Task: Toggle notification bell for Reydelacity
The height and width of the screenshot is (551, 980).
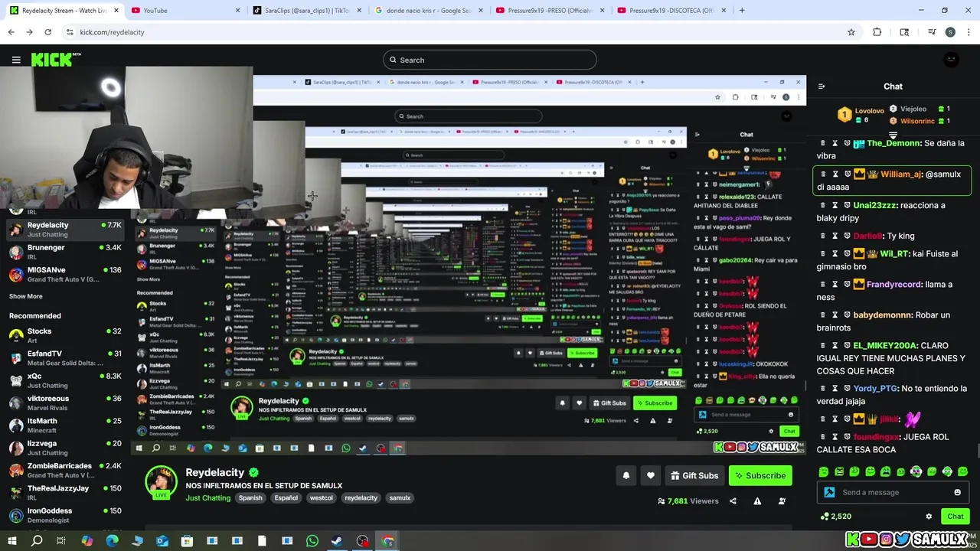Action: (626, 475)
